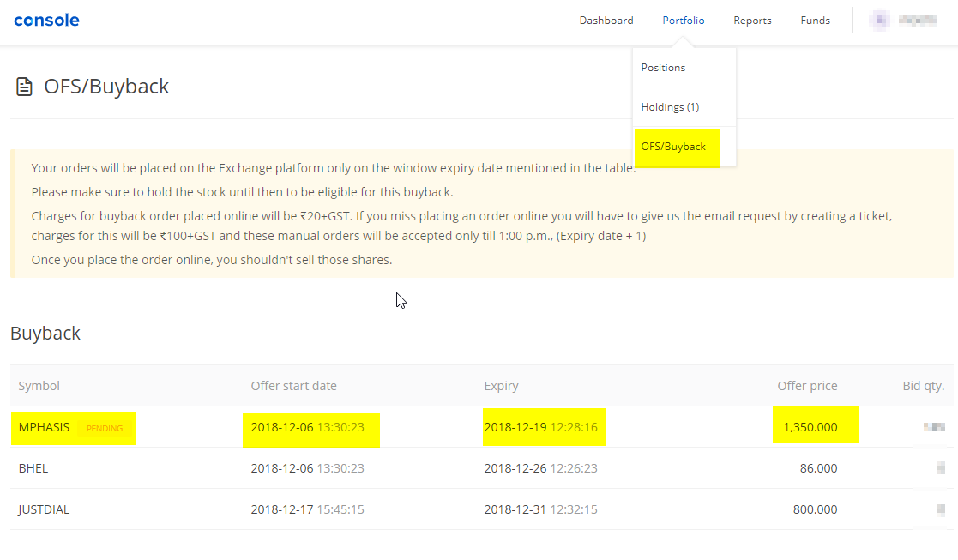Click the highlighted MPHASIS expiry date cell
Viewport: 958px width, 560px height.
pyautogui.click(x=543, y=426)
